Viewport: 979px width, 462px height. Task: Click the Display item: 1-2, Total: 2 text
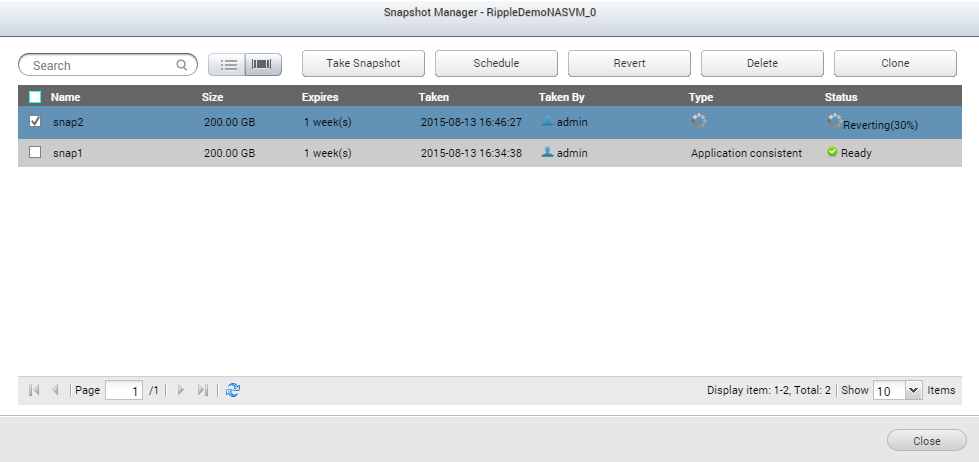[x=769, y=390]
